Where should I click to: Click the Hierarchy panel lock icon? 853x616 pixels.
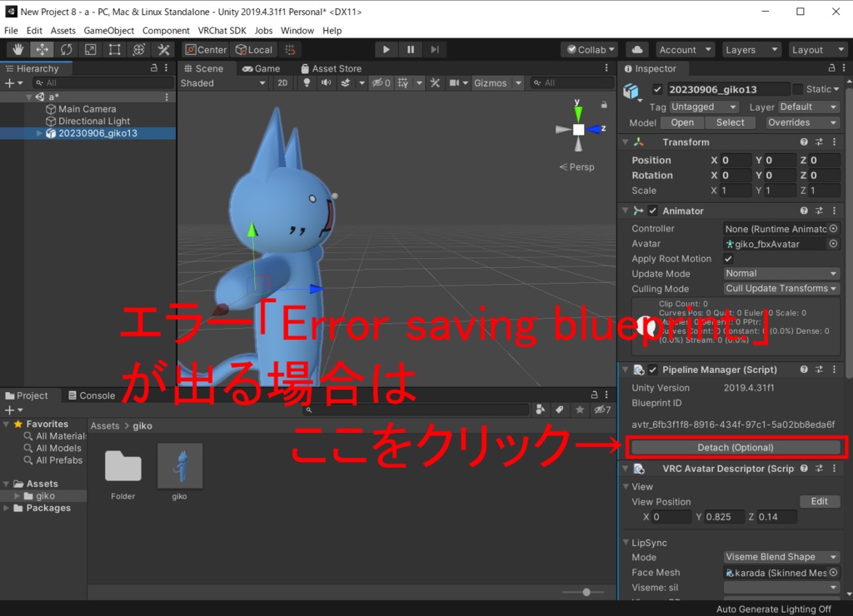point(154,68)
